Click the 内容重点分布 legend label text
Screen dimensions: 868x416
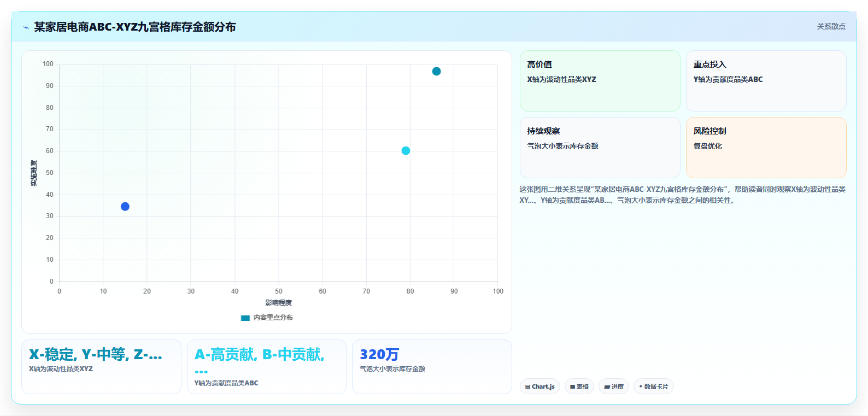pos(273,318)
